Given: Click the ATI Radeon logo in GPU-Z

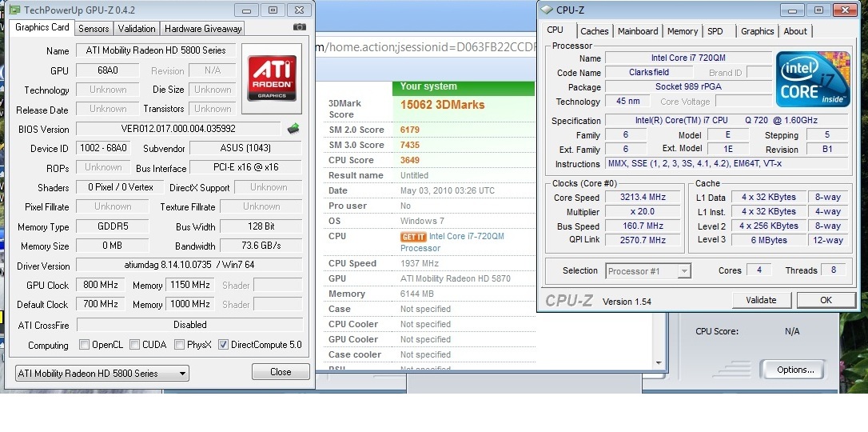Looking at the screenshot, I should [x=271, y=78].
